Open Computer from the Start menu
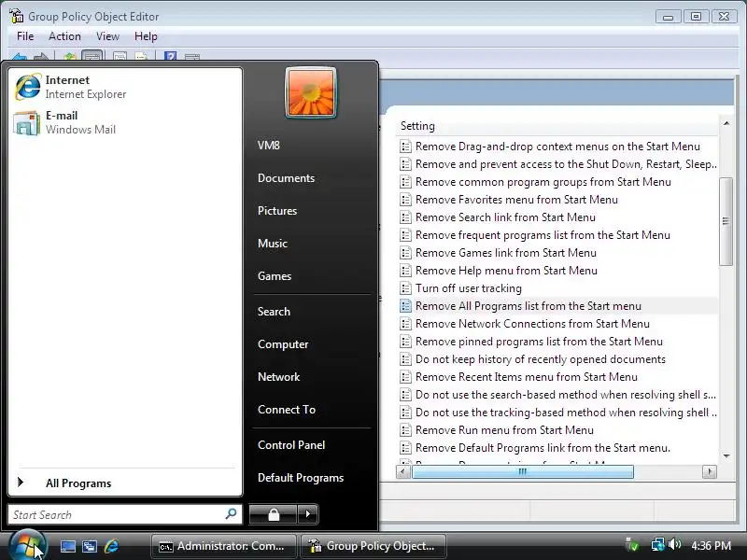The height and width of the screenshot is (560, 747). pos(283,344)
